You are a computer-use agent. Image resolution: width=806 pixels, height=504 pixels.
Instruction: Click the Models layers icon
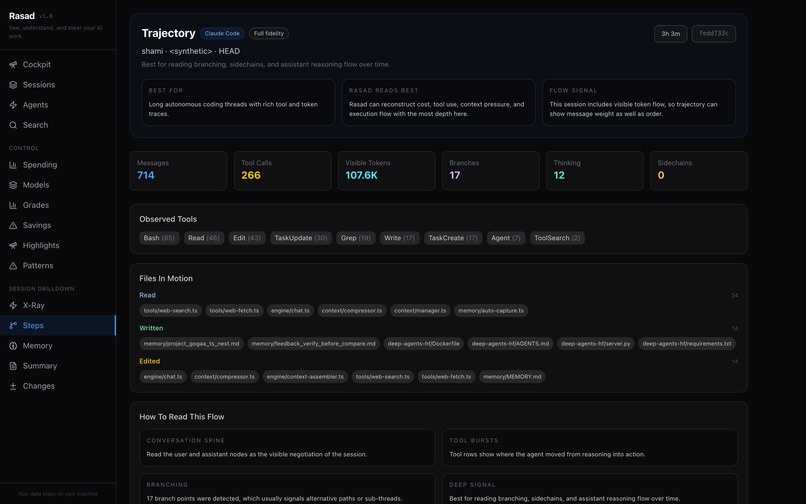[x=13, y=185]
